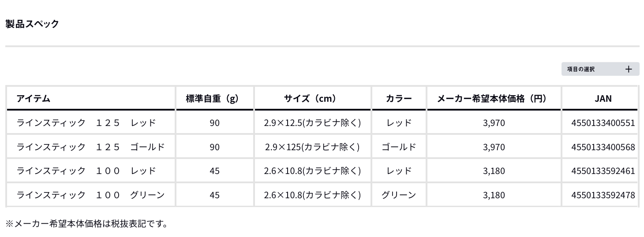Click ラインスティック 125 レッド item name

[86, 122]
